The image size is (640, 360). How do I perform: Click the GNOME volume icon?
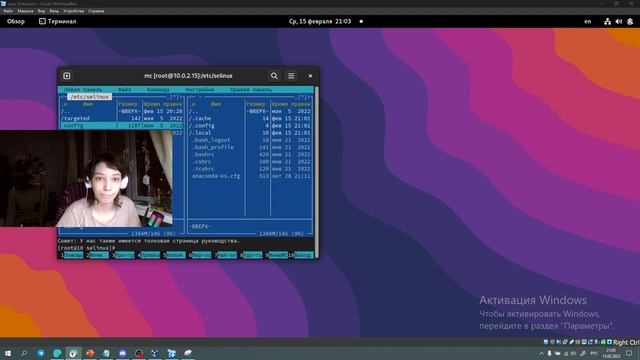pos(619,22)
